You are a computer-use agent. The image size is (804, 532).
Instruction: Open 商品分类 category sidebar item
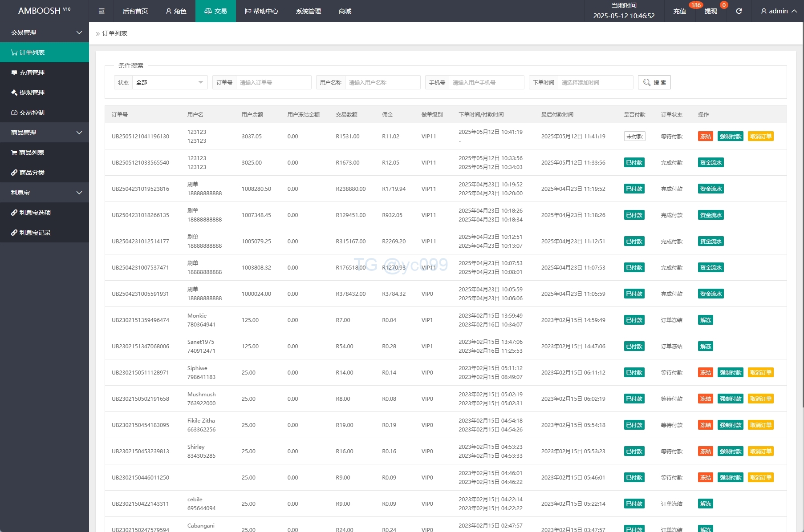coord(32,173)
